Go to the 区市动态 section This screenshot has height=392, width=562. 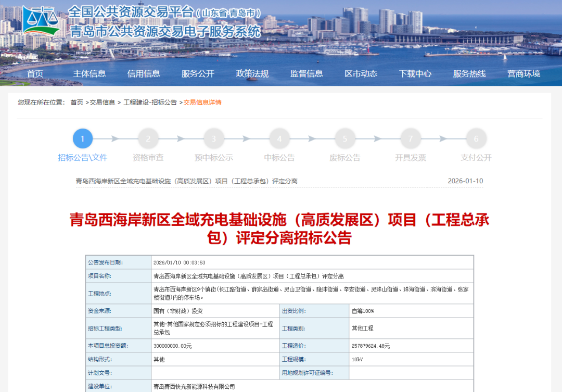pyautogui.click(x=361, y=74)
